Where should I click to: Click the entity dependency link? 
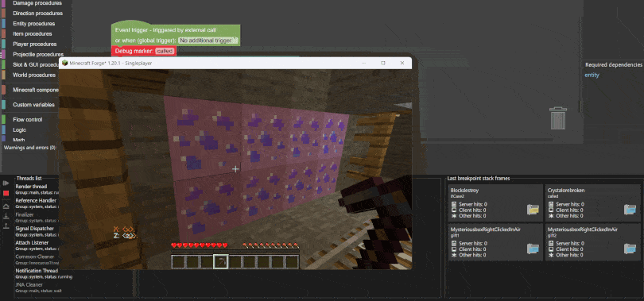click(x=592, y=75)
